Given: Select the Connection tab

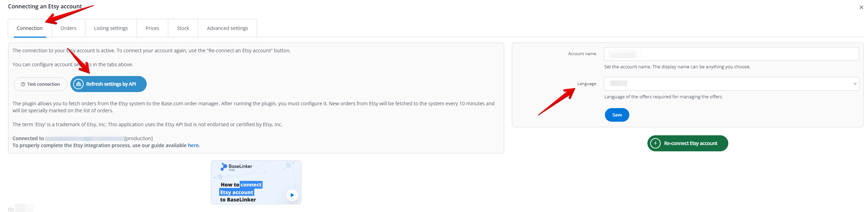Looking at the screenshot, I should point(30,28).
